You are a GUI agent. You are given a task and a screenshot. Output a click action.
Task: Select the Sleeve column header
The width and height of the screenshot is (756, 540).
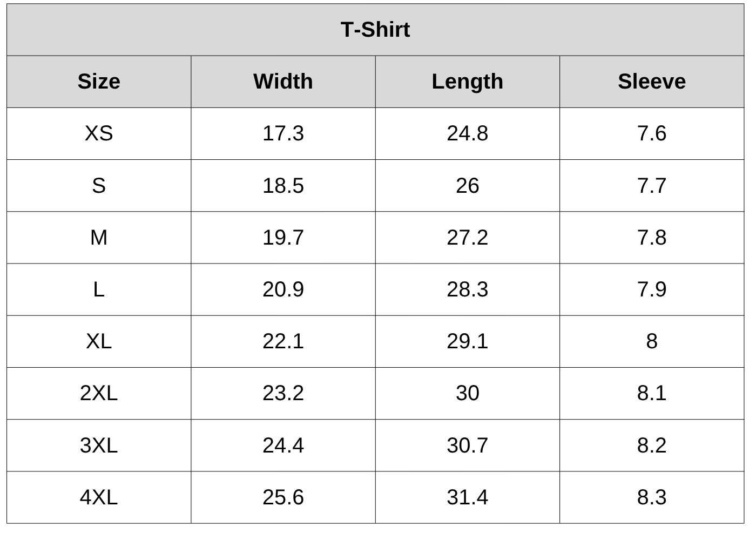click(652, 82)
